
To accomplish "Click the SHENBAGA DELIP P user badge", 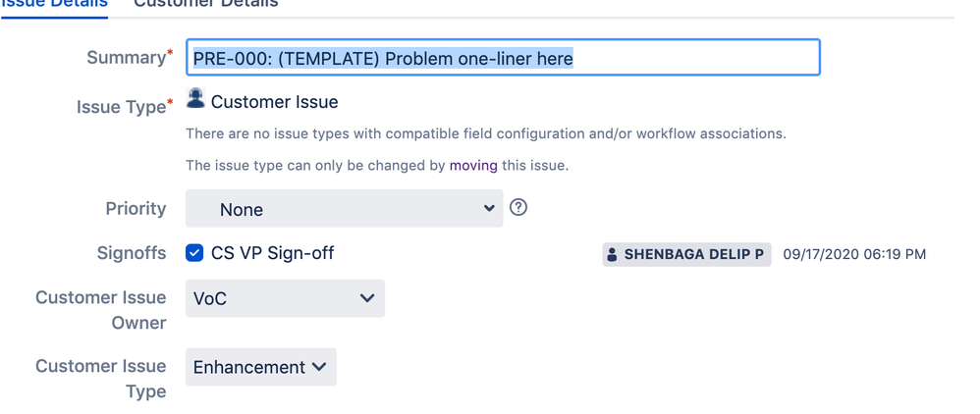I will coord(686,255).
